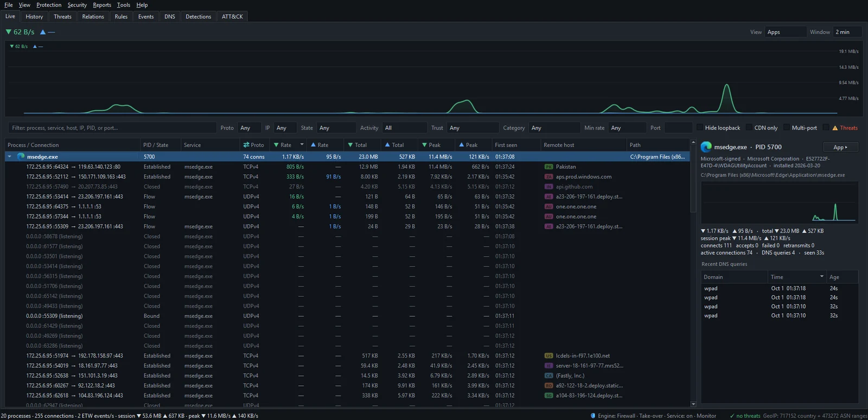This screenshot has width=868, height=420.
Task: Open the Trust filter dropdown
Action: point(473,128)
